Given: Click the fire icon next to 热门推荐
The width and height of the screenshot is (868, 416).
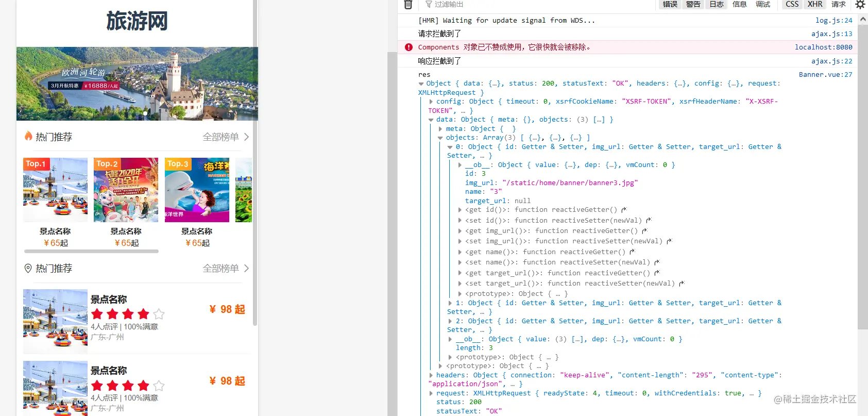Looking at the screenshot, I should 28,136.
